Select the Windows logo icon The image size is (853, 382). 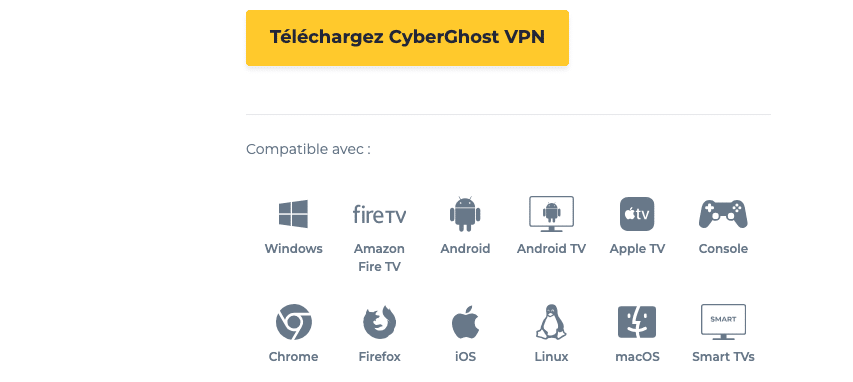coord(293,214)
